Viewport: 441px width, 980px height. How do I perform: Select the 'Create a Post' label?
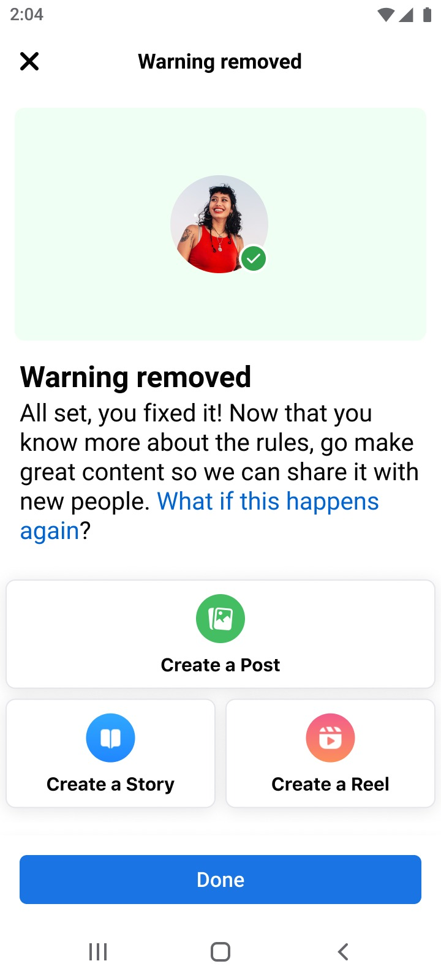click(221, 665)
